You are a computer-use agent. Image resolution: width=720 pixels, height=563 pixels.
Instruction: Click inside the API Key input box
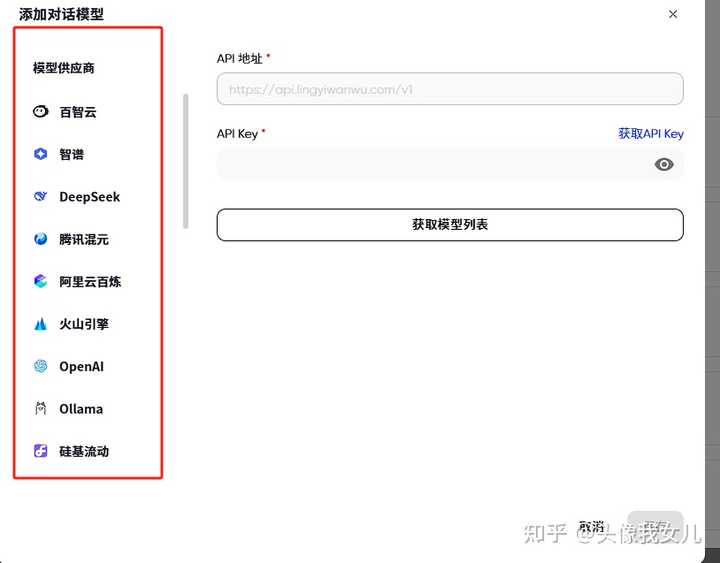coord(430,164)
